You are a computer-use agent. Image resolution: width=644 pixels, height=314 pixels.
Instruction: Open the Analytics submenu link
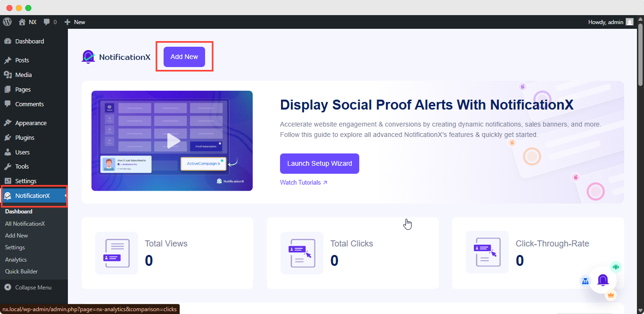(x=16, y=260)
